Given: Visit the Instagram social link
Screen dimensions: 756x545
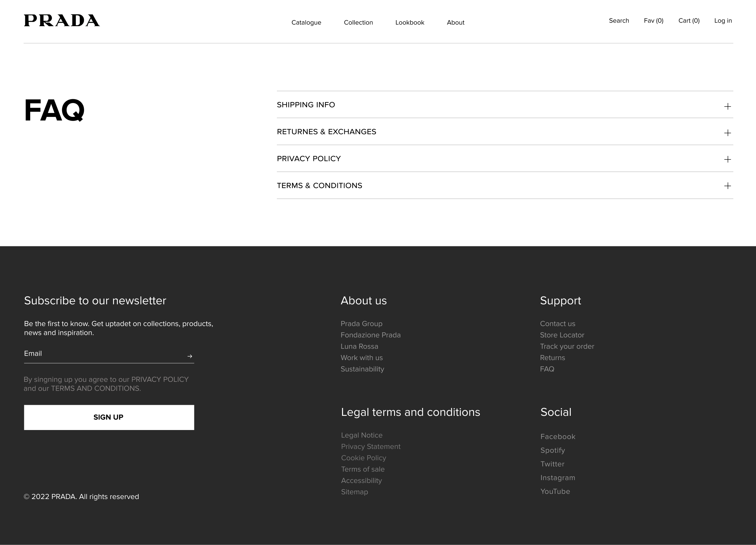Looking at the screenshot, I should click(558, 478).
